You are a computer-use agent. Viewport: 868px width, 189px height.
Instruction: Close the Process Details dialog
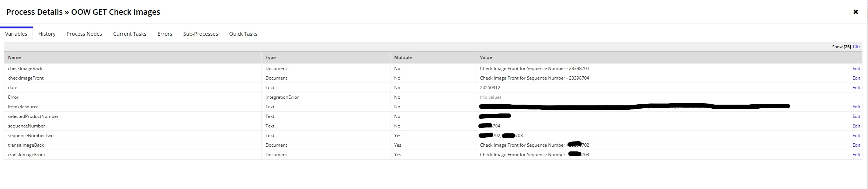pos(855,12)
